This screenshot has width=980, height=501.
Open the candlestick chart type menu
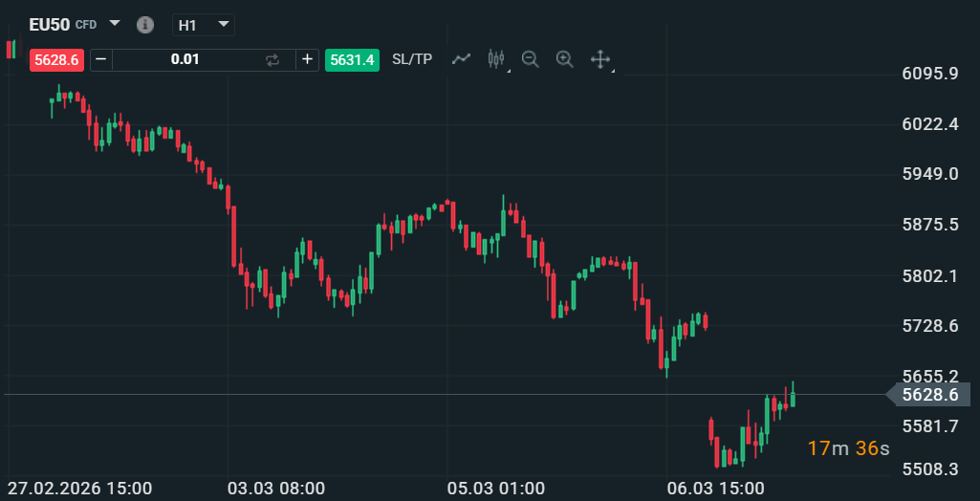495,59
